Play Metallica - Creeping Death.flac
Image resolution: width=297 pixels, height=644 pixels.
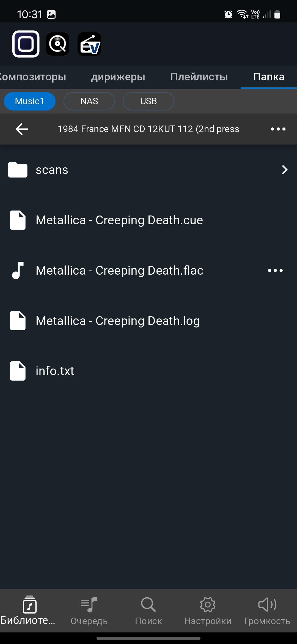coord(120,271)
